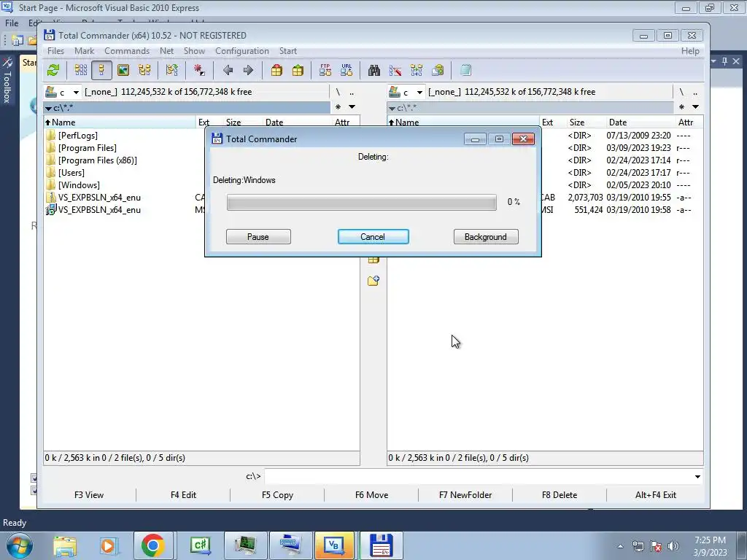
Task: Open the Mark menu
Action: tap(85, 51)
